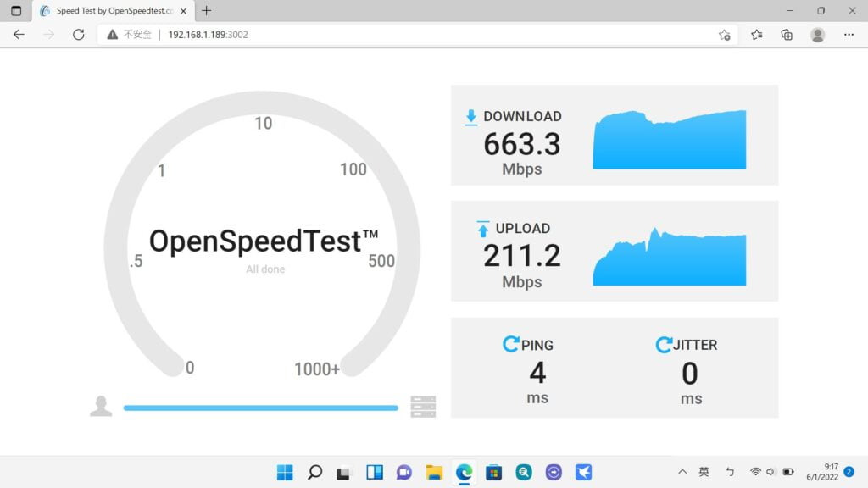Click the Jitter refresh icon
The width and height of the screenshot is (868, 488).
(664, 344)
